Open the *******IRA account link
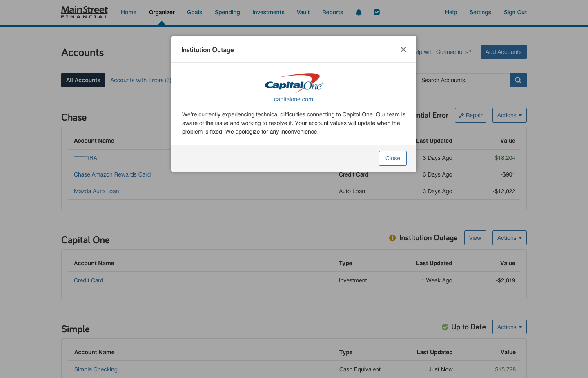588x378 pixels. pyautogui.click(x=85, y=158)
